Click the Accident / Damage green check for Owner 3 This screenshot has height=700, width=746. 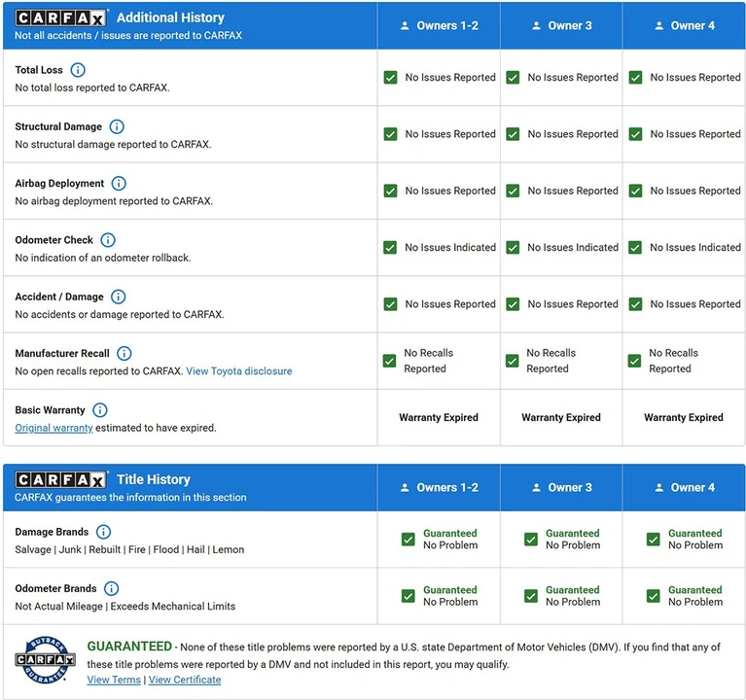click(x=513, y=304)
